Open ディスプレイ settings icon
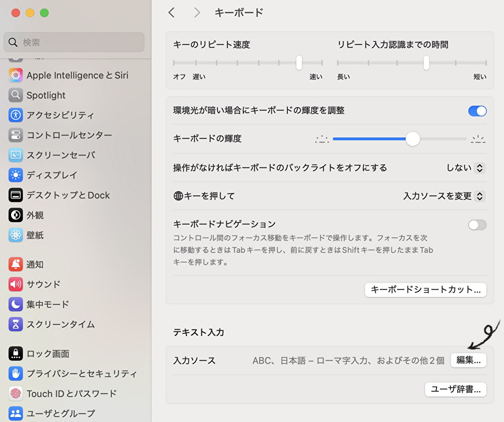504x422 pixels. coord(16,175)
